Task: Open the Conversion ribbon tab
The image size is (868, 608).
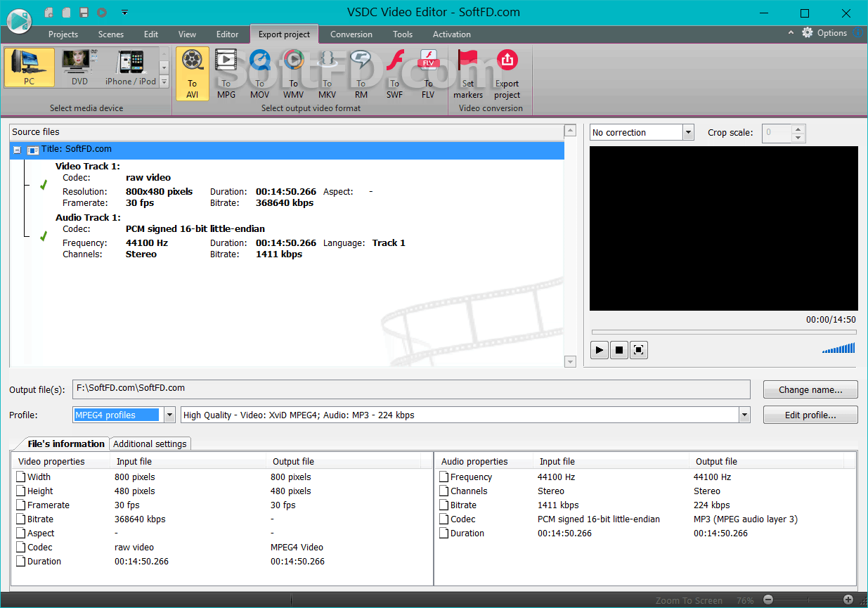Action: [351, 34]
